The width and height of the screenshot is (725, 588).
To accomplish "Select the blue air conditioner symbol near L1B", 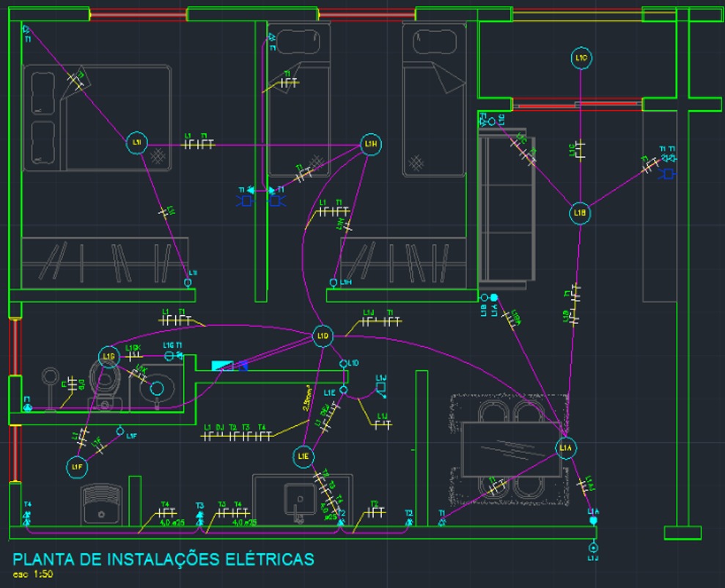I will (x=668, y=174).
